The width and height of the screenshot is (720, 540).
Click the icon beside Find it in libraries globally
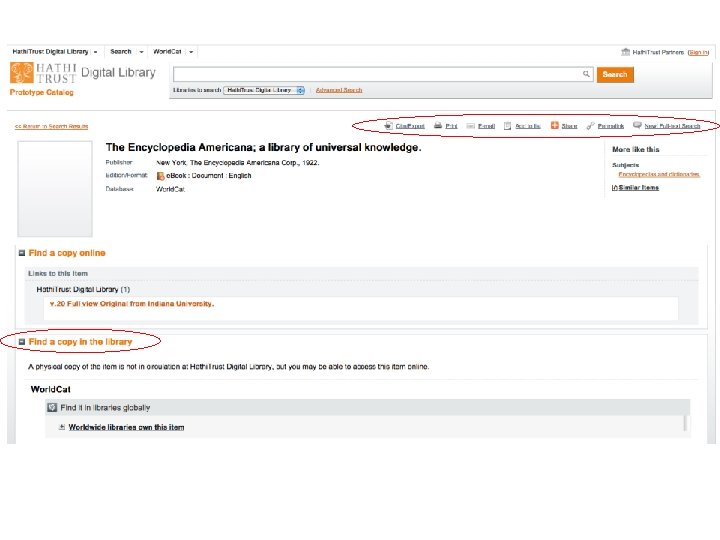(52, 407)
